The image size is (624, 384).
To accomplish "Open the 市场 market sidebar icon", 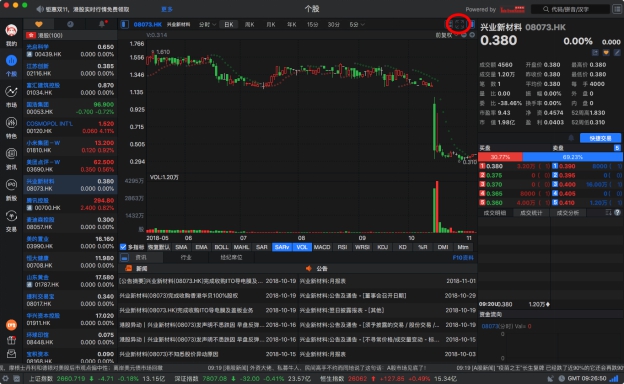I will pos(11,92).
